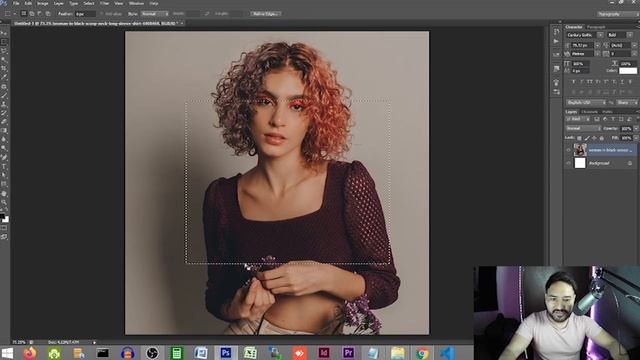Click the text Color swatch in Character panel
This screenshot has width=640, height=360.
[628, 71]
